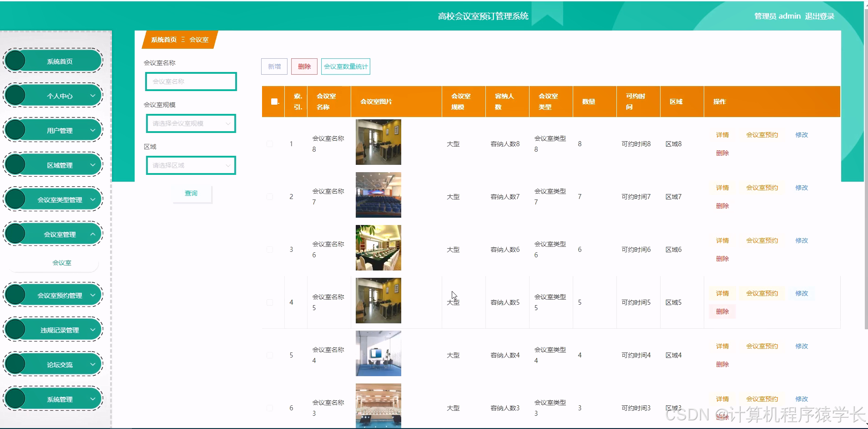Click 修改 for 会议室名称8 row
868x429 pixels.
tap(802, 135)
